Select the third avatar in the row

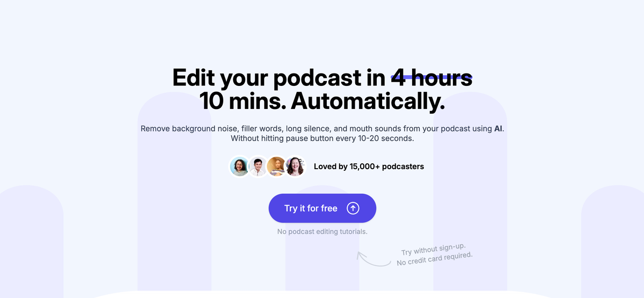(x=276, y=166)
